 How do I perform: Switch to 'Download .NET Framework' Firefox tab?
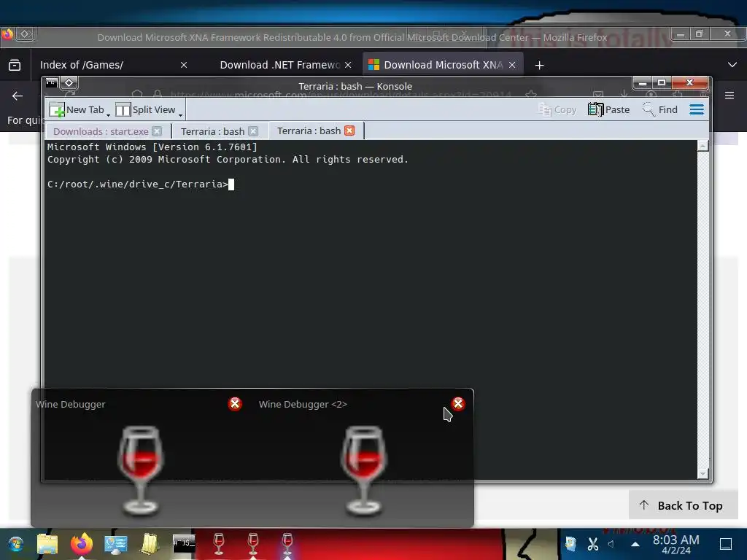(x=279, y=65)
